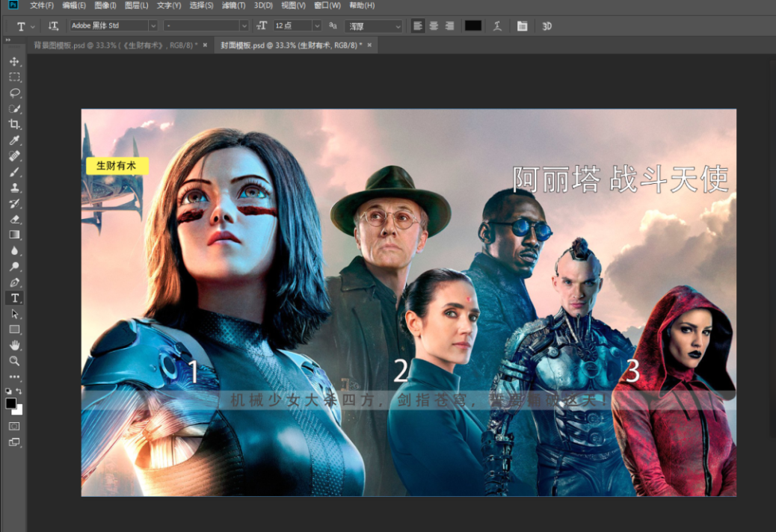Open the 帮助(H) menu
This screenshot has height=532, width=776.
(x=362, y=5)
